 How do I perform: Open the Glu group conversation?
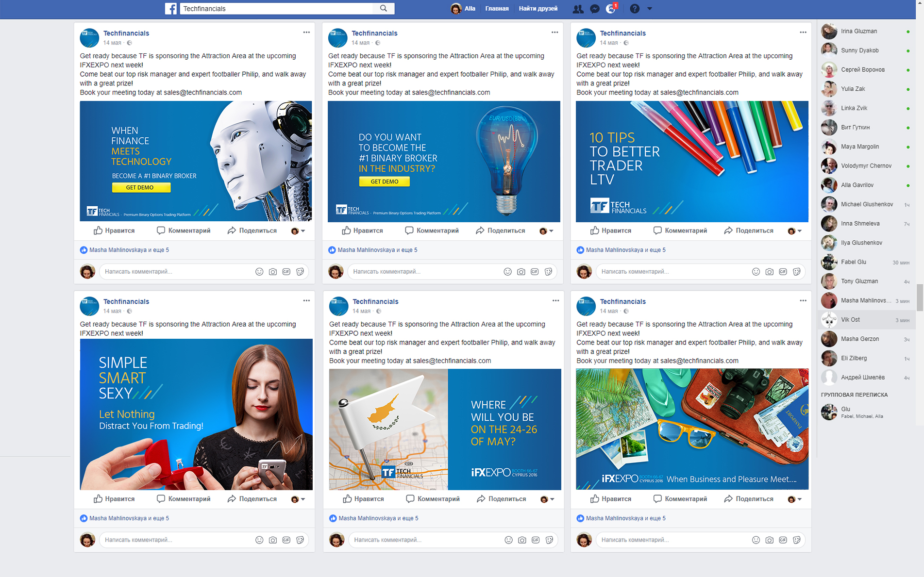point(866,412)
